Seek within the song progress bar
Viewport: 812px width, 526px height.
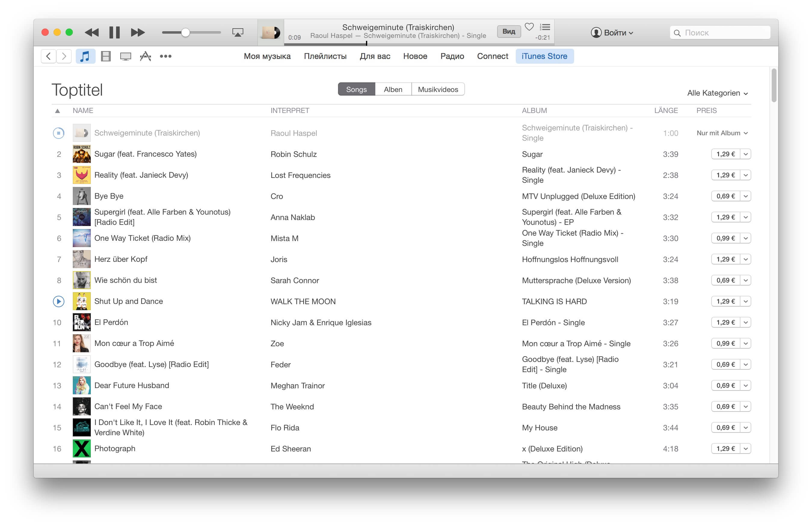[419, 44]
